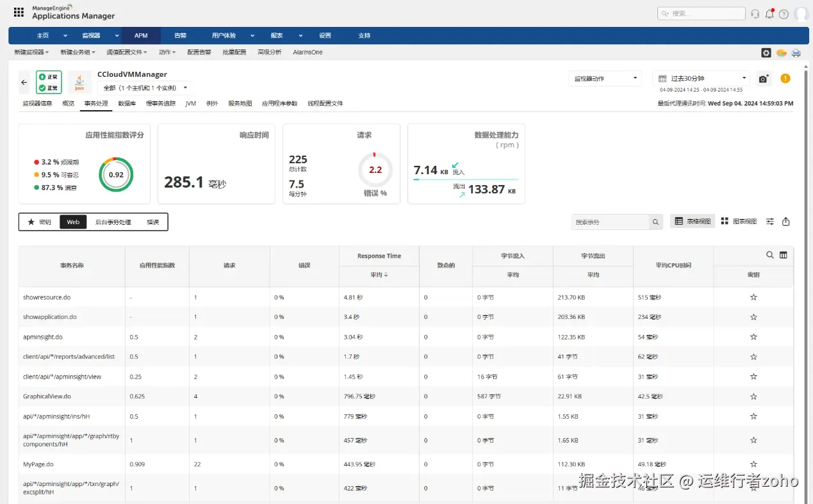The image size is (813, 504).
Task: Star the apminsight.do transaction
Action: click(x=753, y=337)
